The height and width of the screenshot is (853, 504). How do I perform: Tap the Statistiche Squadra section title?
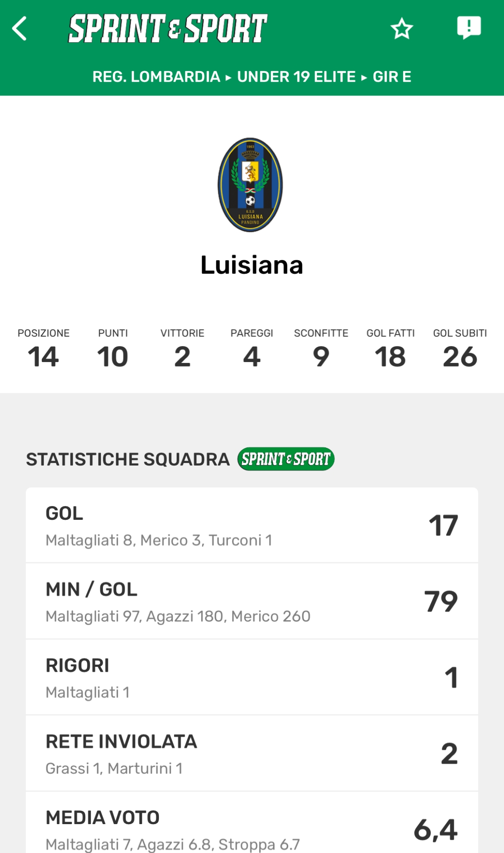click(128, 459)
